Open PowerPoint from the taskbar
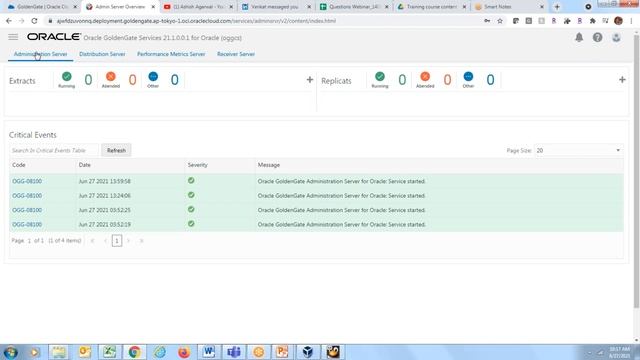The image size is (640, 360). tap(282, 352)
